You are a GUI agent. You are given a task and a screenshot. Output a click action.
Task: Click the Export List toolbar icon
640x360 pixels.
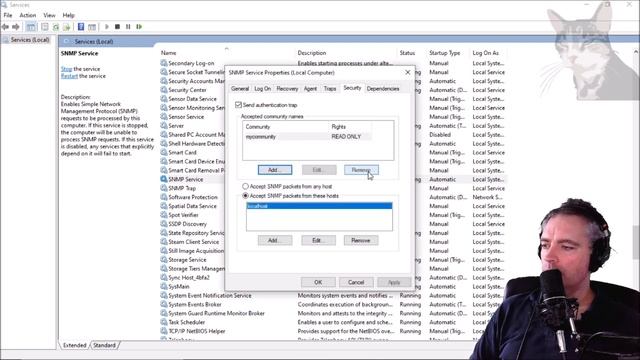tap(67, 27)
